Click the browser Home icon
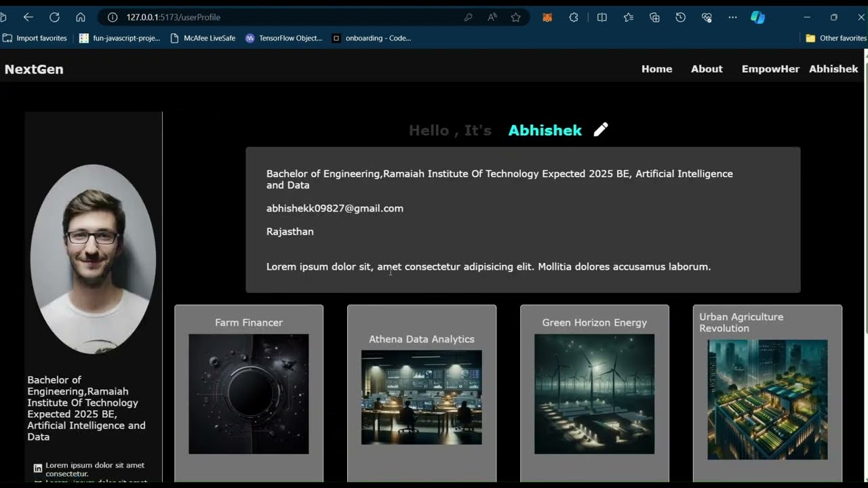The width and height of the screenshot is (868, 488). tap(81, 17)
